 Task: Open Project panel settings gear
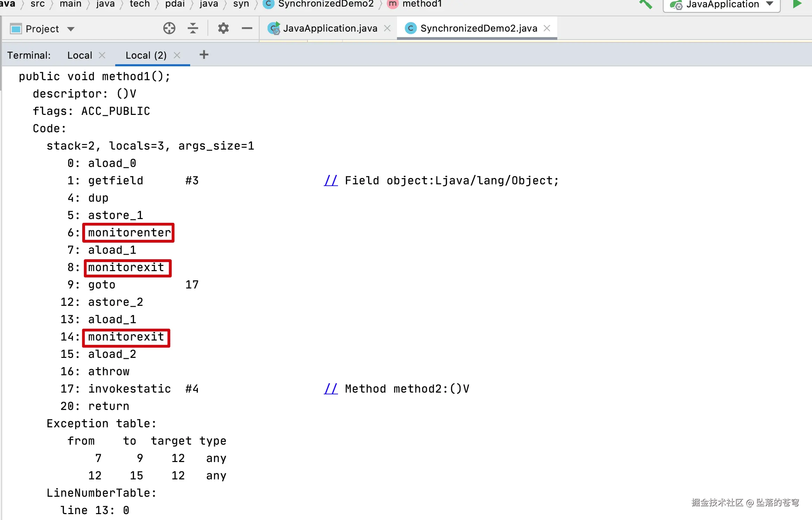(x=223, y=28)
